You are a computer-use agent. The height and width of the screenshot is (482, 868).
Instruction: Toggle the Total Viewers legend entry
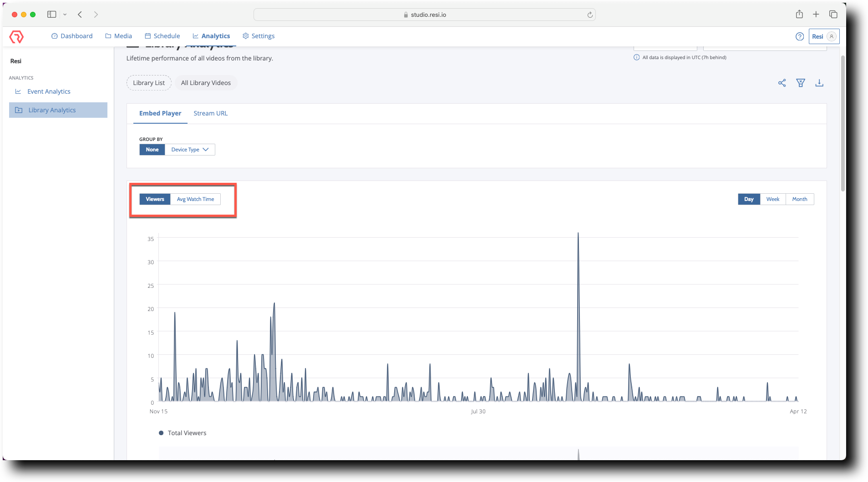coord(182,432)
